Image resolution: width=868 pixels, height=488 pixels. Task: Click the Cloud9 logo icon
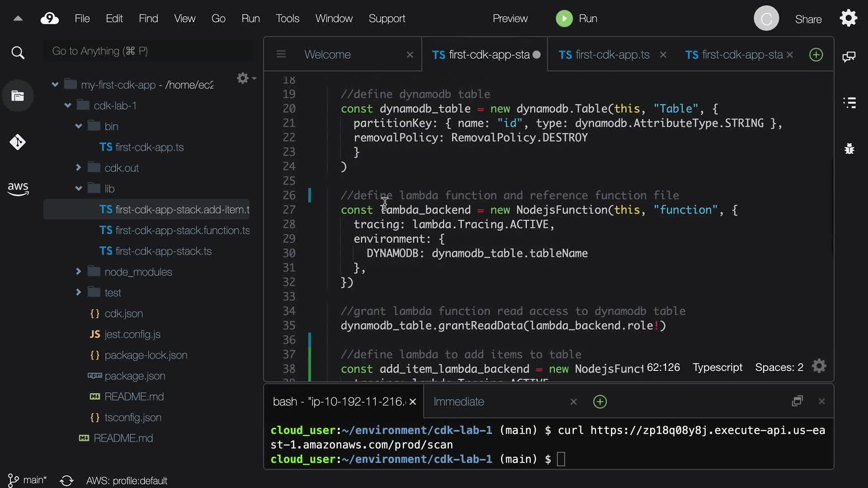click(x=50, y=19)
